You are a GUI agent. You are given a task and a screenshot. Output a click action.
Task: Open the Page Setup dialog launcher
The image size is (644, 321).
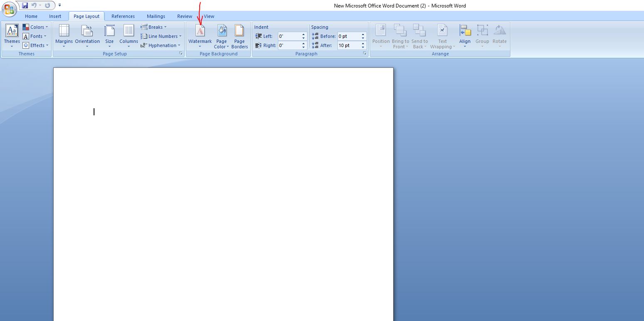pos(181,54)
